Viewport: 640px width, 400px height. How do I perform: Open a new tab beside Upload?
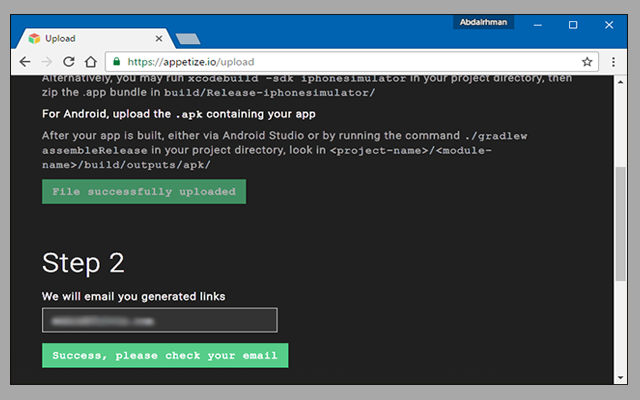pyautogui.click(x=186, y=39)
